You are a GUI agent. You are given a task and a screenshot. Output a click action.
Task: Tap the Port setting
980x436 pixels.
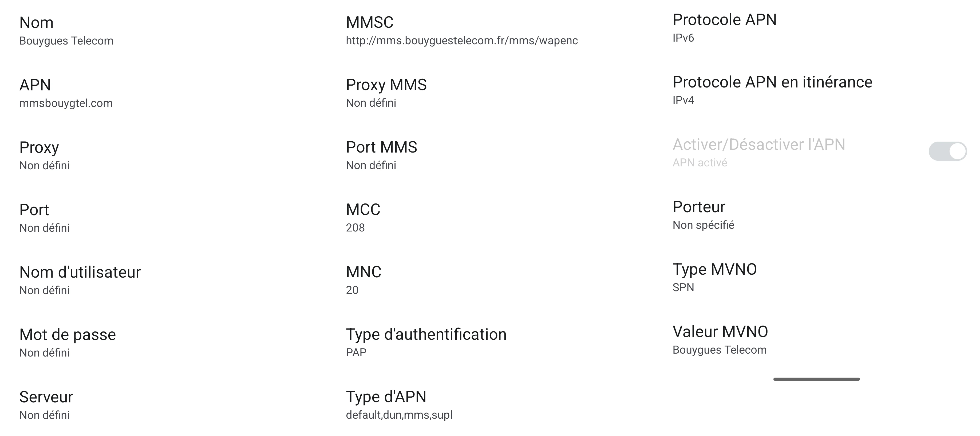pos(45,218)
